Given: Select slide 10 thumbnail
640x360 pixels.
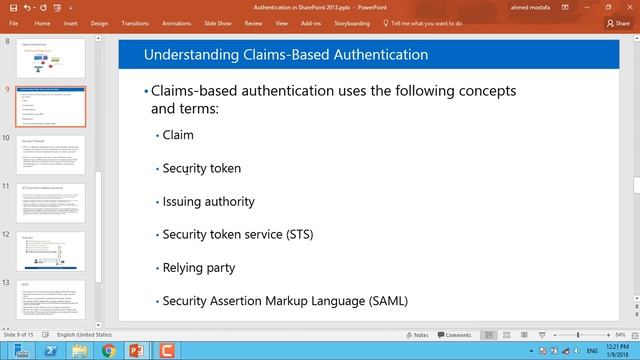Looking at the screenshot, I should (x=51, y=155).
